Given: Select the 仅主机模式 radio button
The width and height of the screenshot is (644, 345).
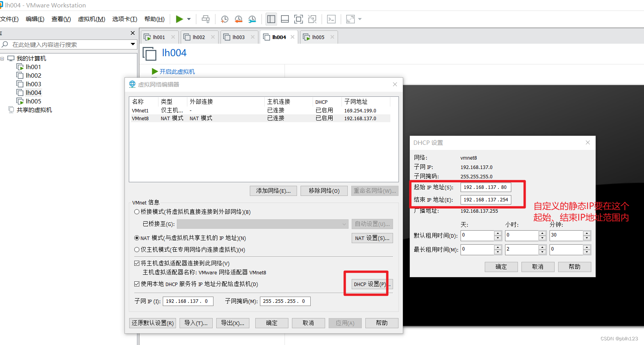Looking at the screenshot, I should pos(137,250).
